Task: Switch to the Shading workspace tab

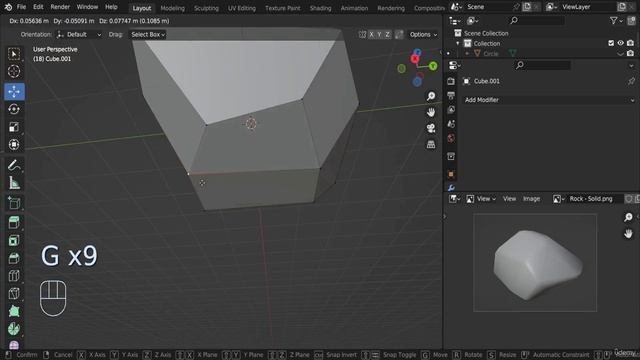Action: tap(320, 8)
